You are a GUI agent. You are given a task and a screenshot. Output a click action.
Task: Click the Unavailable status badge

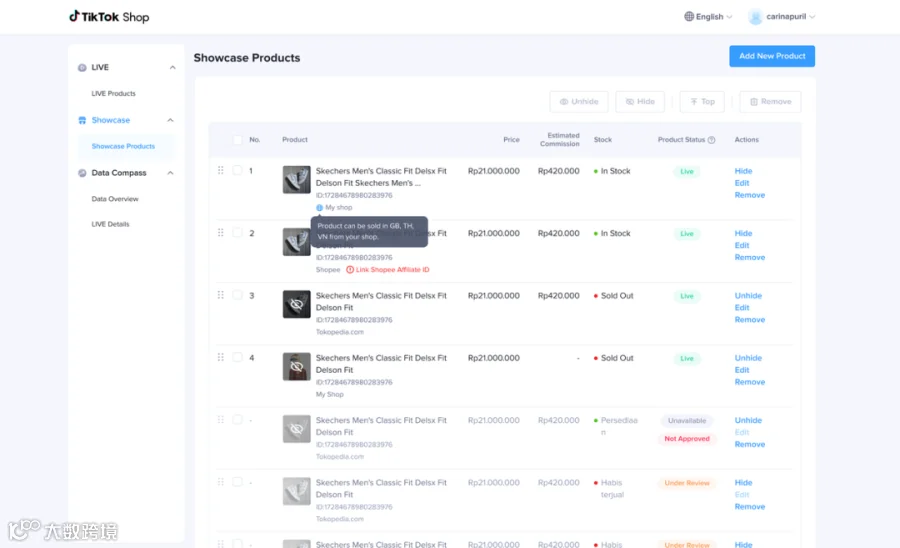click(686, 421)
